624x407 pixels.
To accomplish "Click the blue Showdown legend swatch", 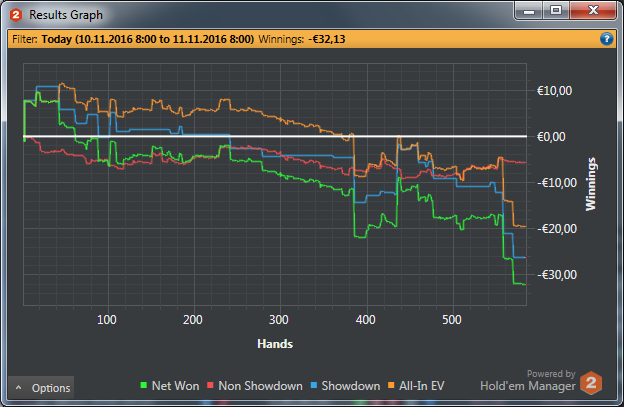I will point(314,385).
